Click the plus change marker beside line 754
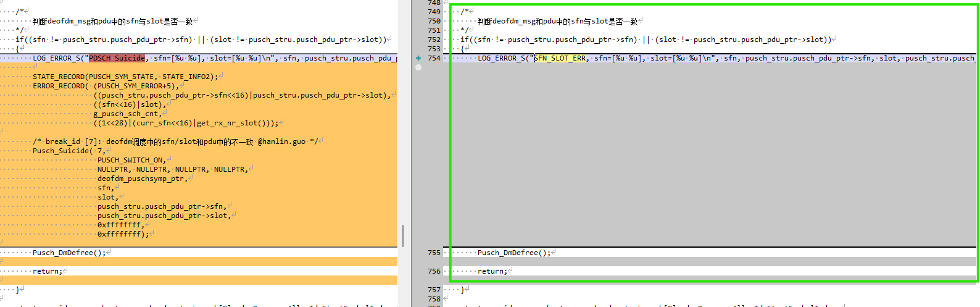The height and width of the screenshot is (307, 980). [418, 58]
